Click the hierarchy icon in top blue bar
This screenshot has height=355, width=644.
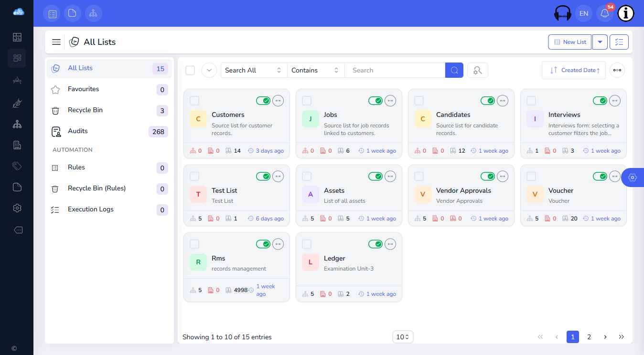coord(93,13)
